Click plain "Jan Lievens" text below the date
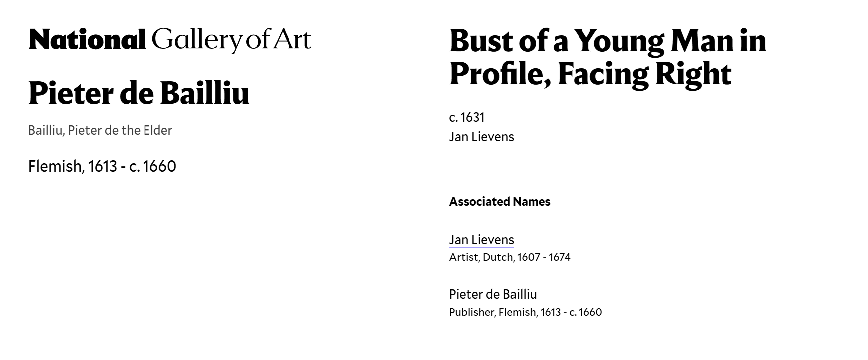This screenshot has width=868, height=360. pyautogui.click(x=481, y=137)
